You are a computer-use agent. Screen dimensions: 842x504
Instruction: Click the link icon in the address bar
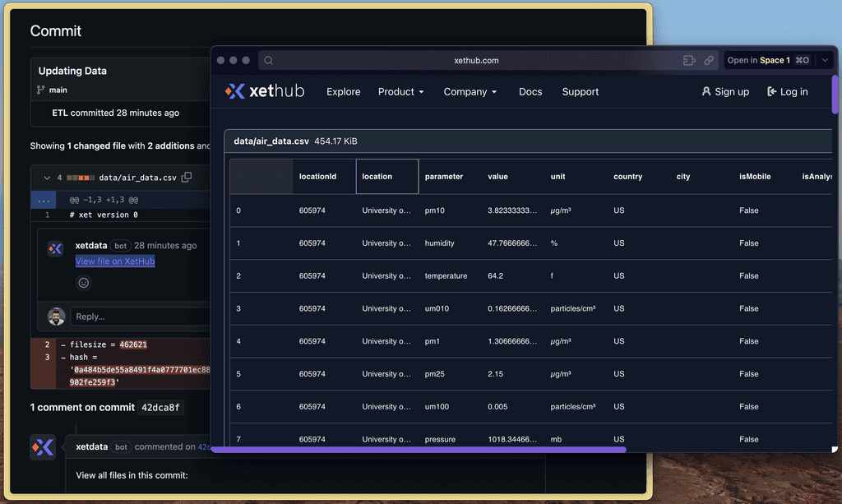(709, 60)
